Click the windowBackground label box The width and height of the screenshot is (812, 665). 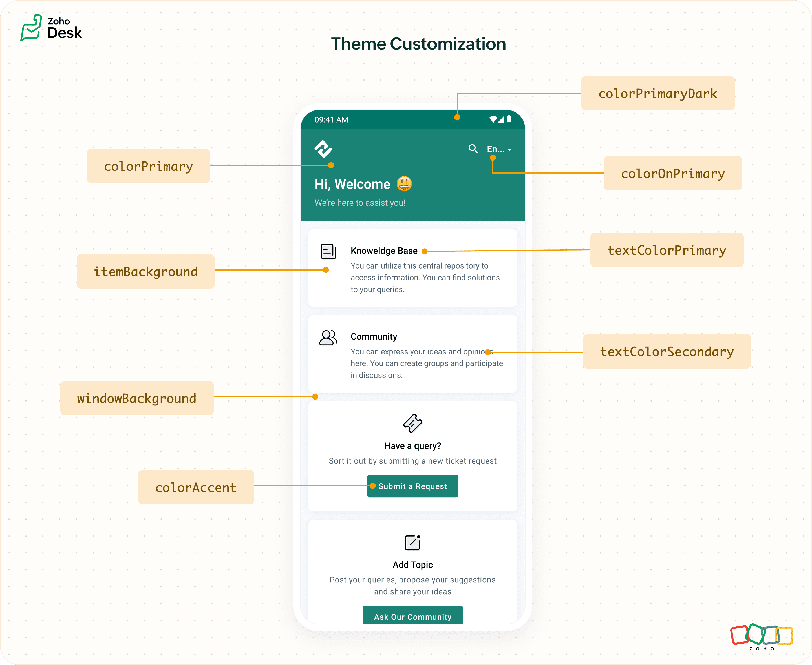(137, 398)
